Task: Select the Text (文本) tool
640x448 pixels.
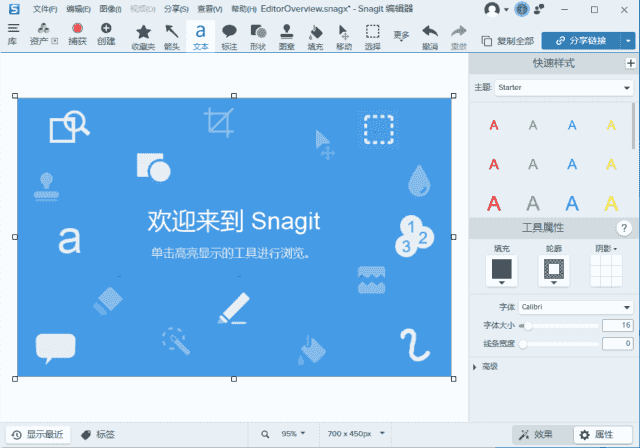Action: tap(201, 36)
